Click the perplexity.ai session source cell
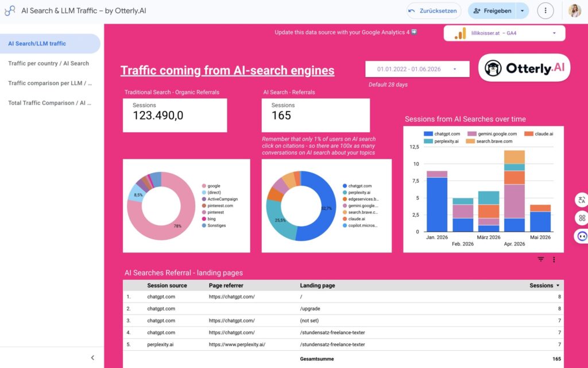 pos(160,344)
